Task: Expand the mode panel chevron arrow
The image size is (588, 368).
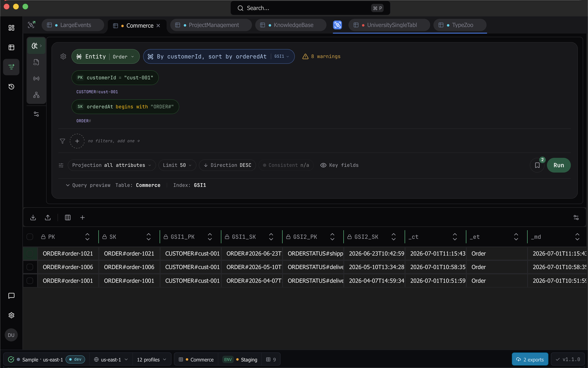Action: 41,46
